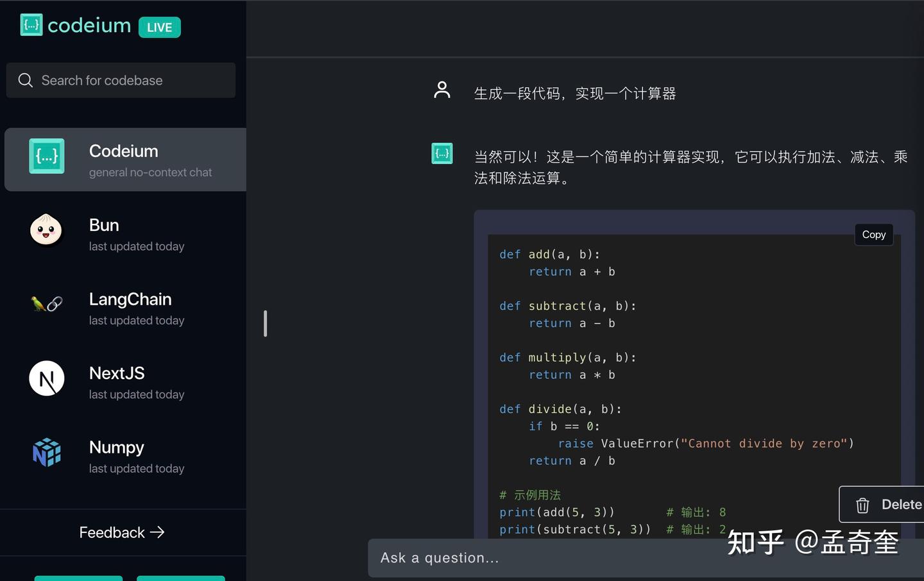Click the Codeium bot icon beside the reply

[442, 153]
